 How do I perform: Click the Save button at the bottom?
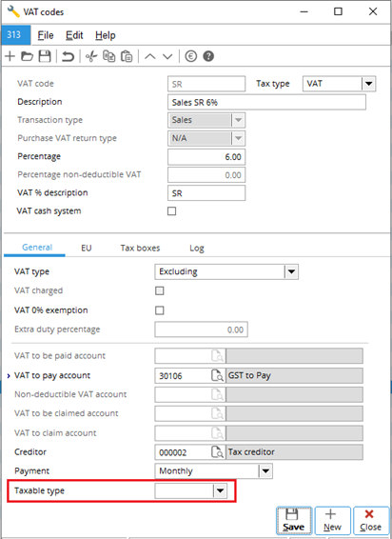[x=294, y=521]
